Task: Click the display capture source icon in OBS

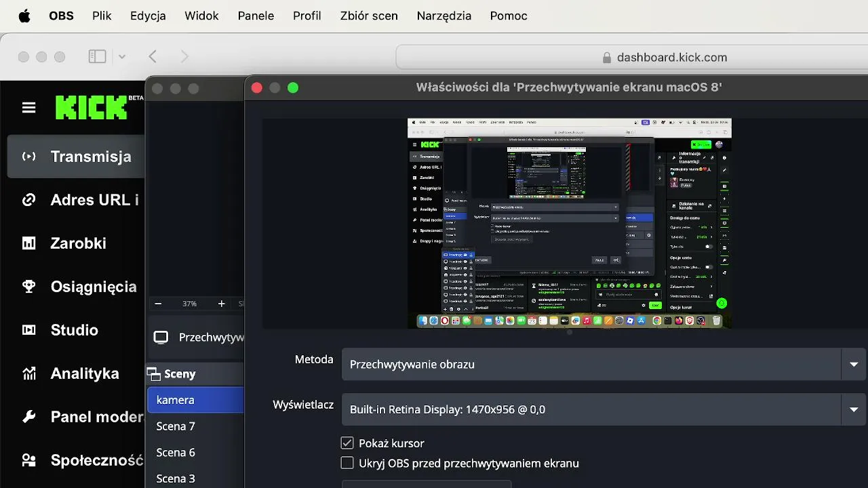Action: click(161, 338)
